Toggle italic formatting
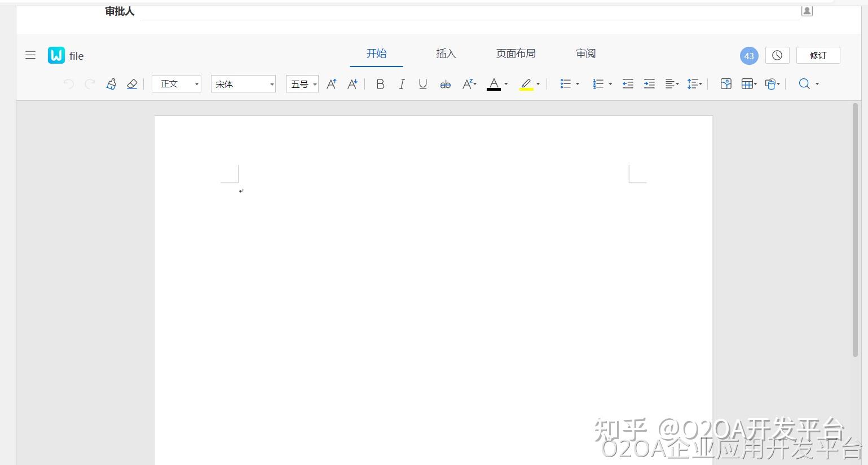Screen dimensions: 868x465 click(x=402, y=83)
